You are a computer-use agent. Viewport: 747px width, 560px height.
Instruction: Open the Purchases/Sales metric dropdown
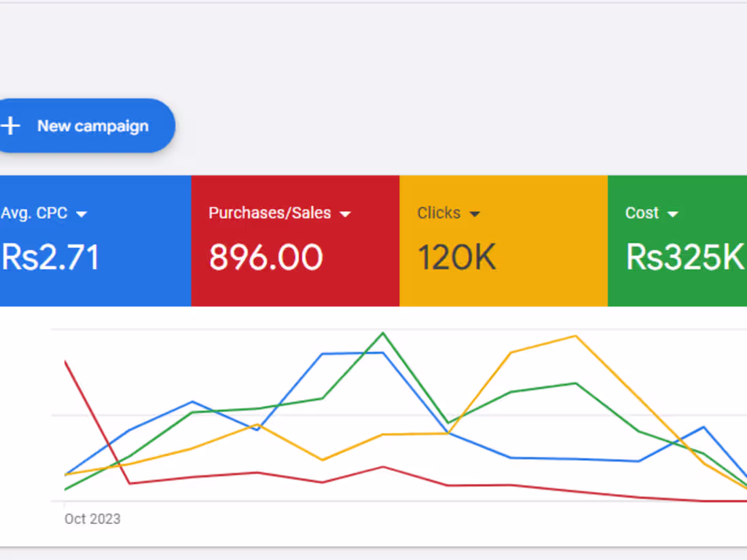tap(346, 213)
